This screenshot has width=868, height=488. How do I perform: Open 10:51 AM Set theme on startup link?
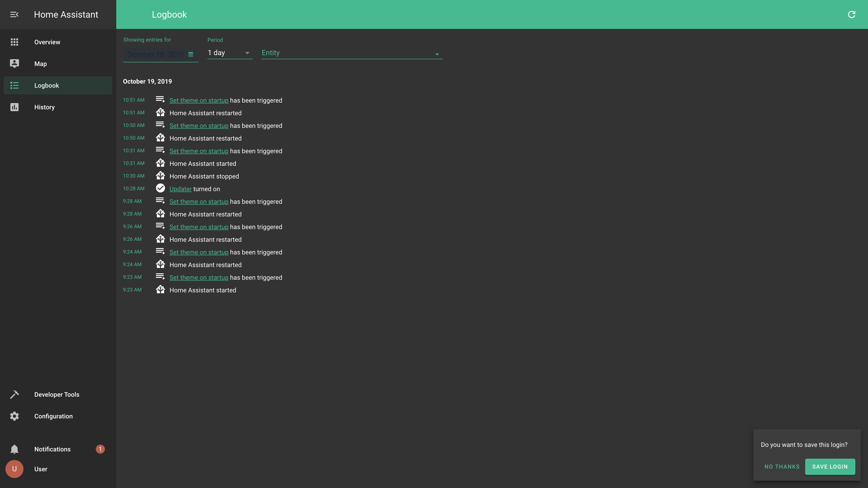199,100
